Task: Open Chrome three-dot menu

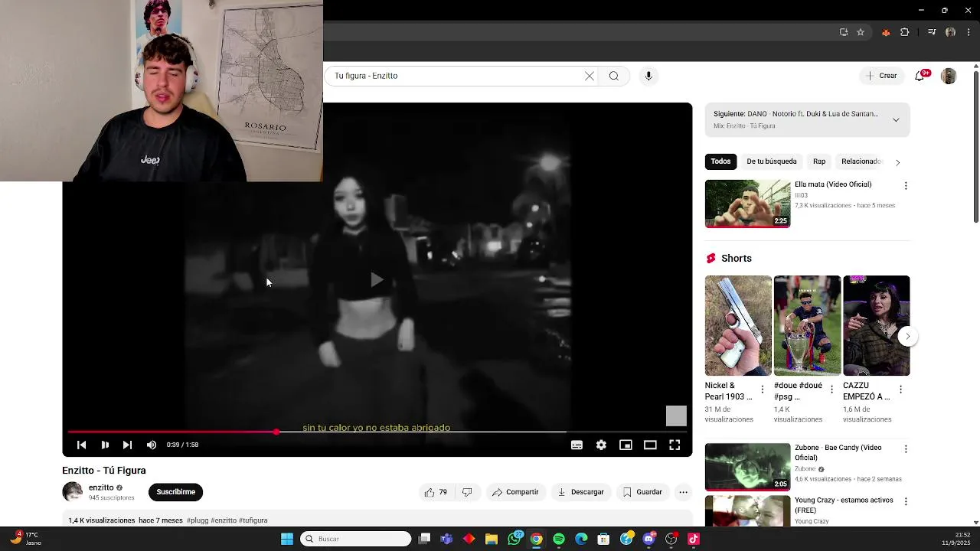Action: click(x=969, y=32)
